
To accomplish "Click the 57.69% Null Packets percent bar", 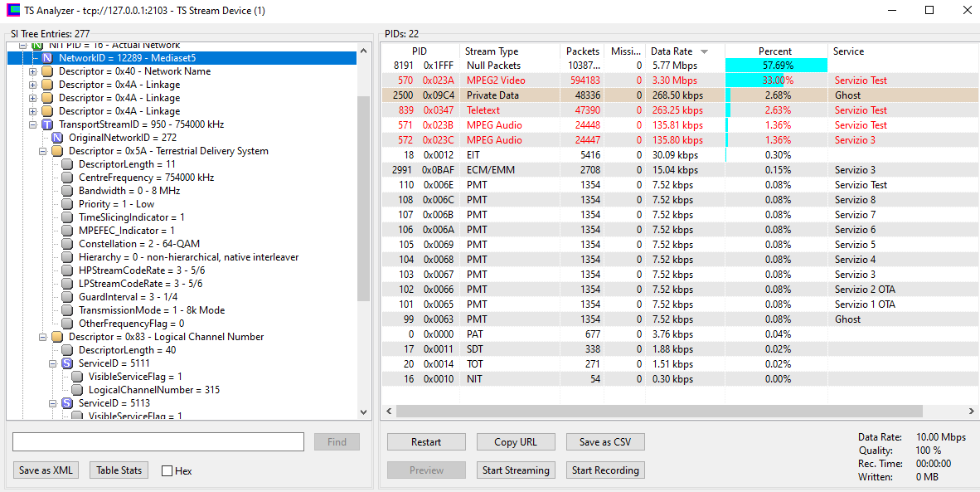I will coord(776,65).
